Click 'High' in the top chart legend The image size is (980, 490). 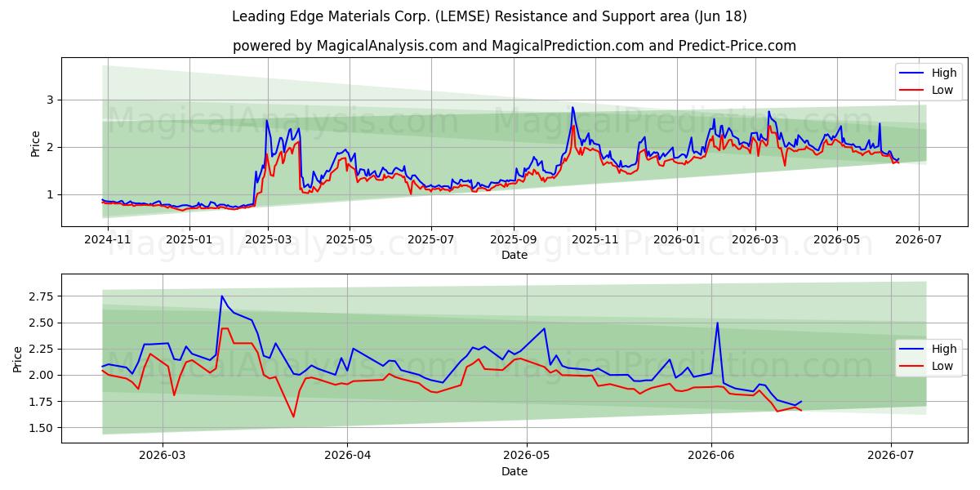pos(944,73)
